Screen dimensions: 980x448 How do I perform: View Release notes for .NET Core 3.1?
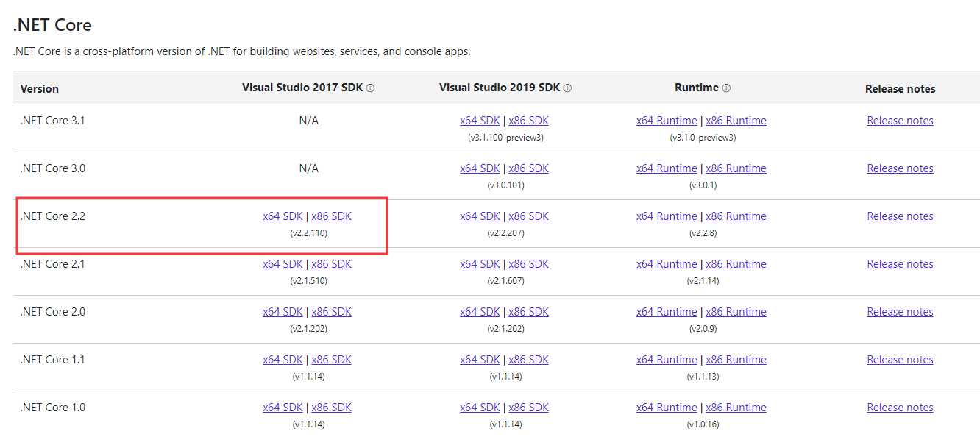click(x=900, y=121)
